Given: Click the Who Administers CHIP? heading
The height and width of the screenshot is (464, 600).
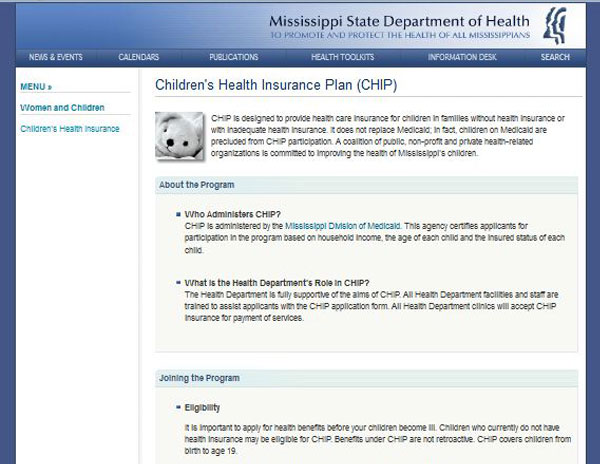Looking at the screenshot, I should (x=233, y=214).
